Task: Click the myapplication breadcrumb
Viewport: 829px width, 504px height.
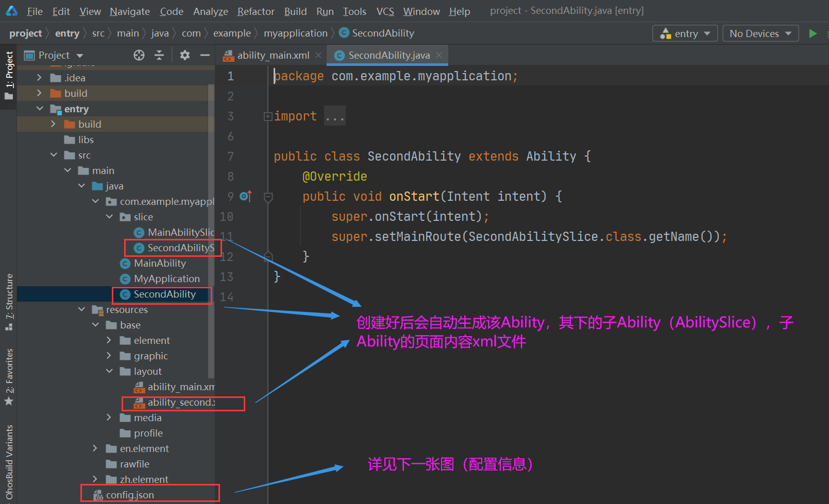Action: pyautogui.click(x=295, y=33)
